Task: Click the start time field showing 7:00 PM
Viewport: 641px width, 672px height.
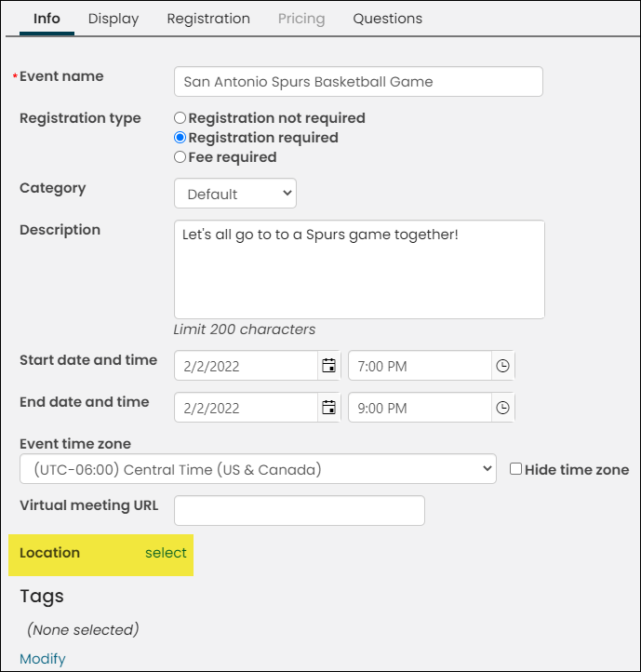Action: 420,366
